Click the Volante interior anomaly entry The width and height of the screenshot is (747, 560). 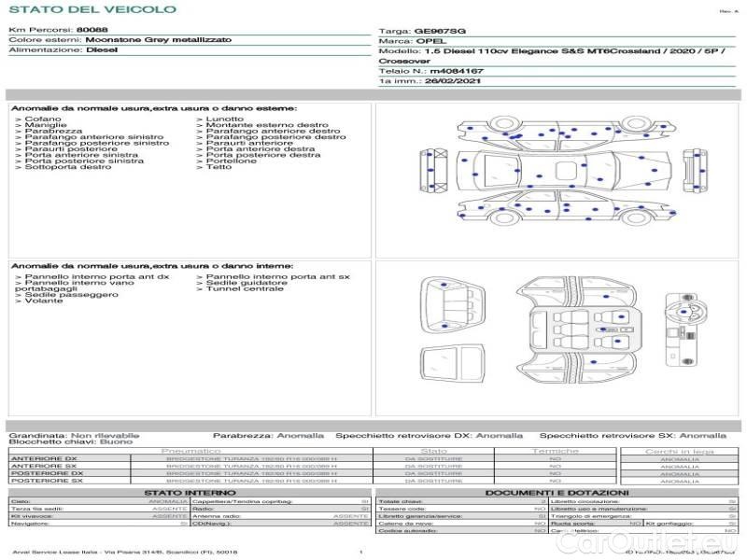[43, 301]
